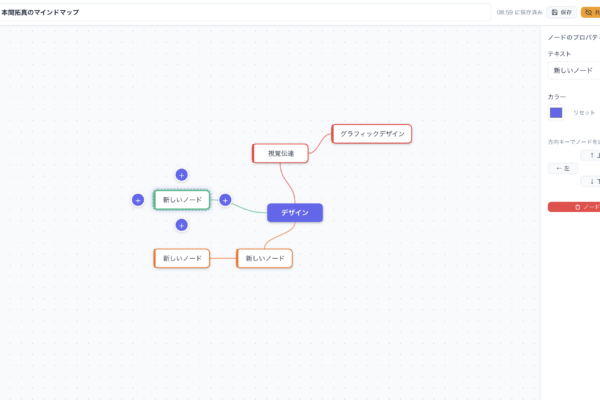Select the central デザイン node
This screenshot has width=600, height=400.
tap(295, 212)
